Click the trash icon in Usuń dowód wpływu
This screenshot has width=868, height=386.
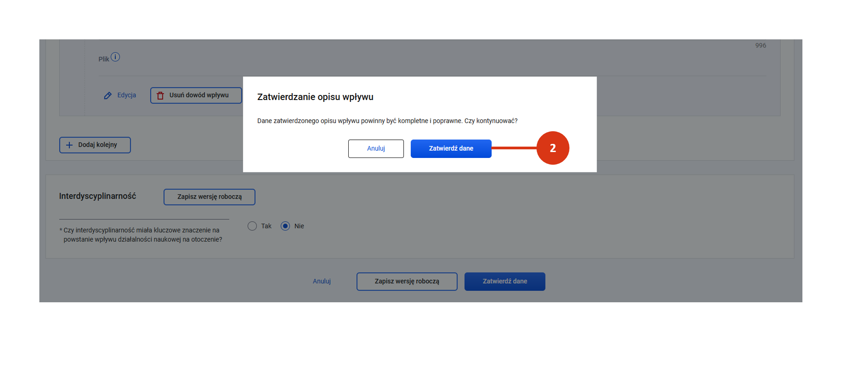pyautogui.click(x=160, y=95)
